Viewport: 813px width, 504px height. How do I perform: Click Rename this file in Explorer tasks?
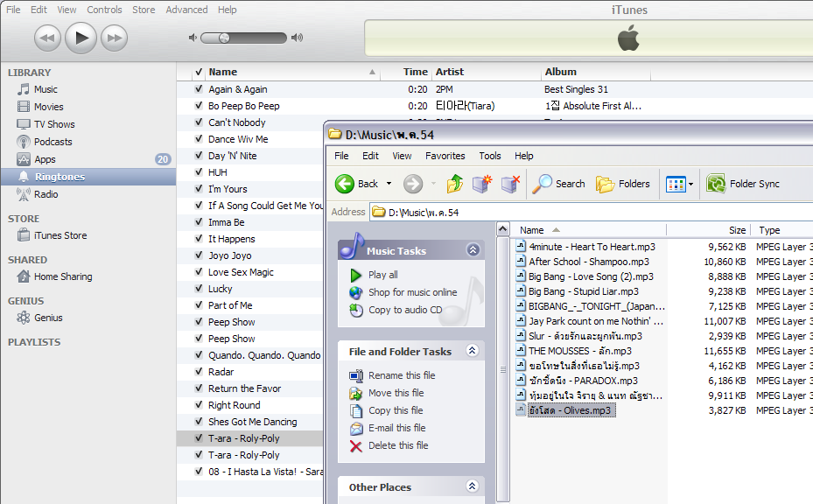click(x=402, y=375)
